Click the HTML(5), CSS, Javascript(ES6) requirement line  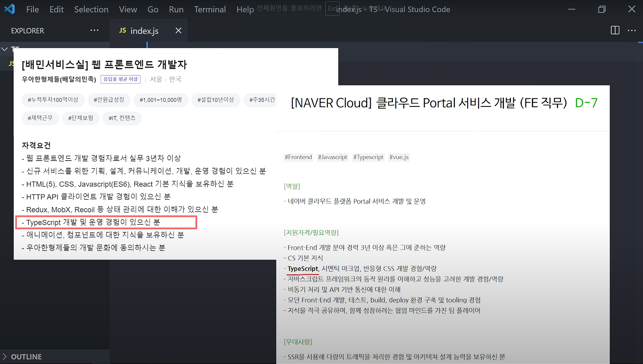coord(128,184)
